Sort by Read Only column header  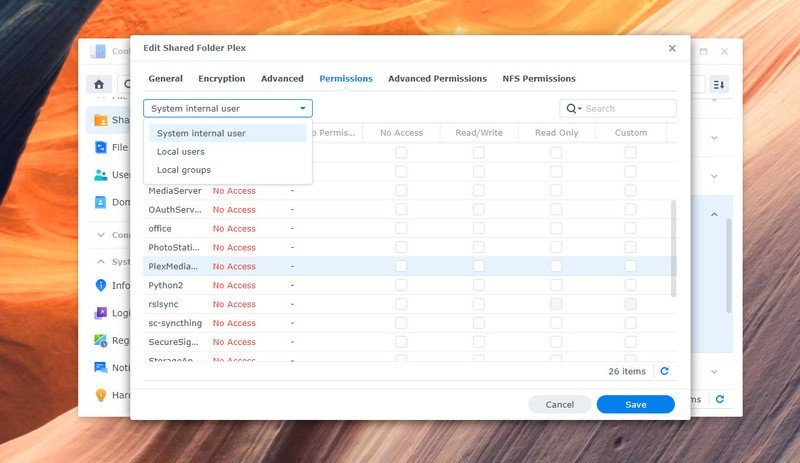click(x=556, y=133)
